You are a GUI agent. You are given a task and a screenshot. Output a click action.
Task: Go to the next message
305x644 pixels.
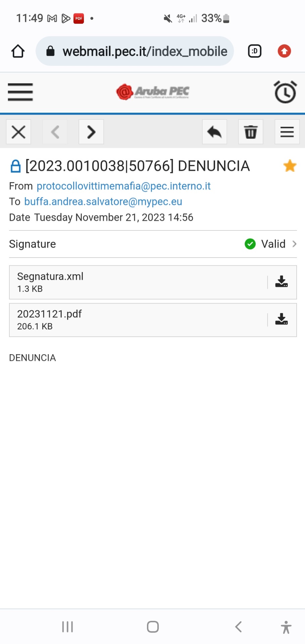tap(91, 132)
